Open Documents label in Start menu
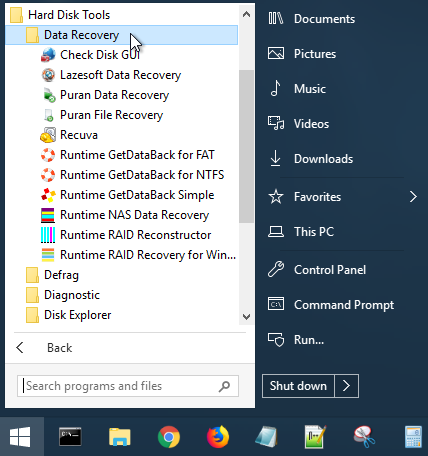 (324, 19)
